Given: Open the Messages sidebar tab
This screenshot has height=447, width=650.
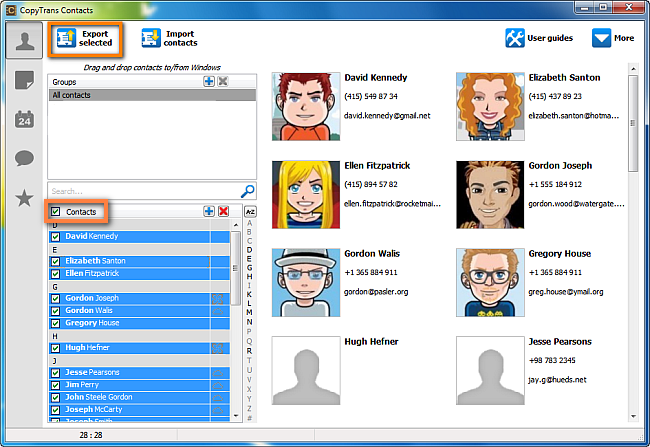Looking at the screenshot, I should [24, 158].
